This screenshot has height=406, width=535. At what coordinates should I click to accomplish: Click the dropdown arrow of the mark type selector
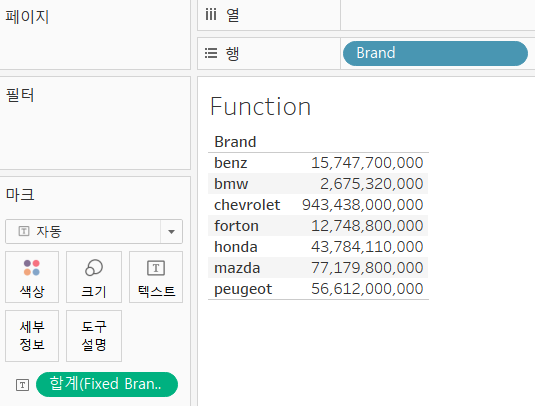click(171, 232)
